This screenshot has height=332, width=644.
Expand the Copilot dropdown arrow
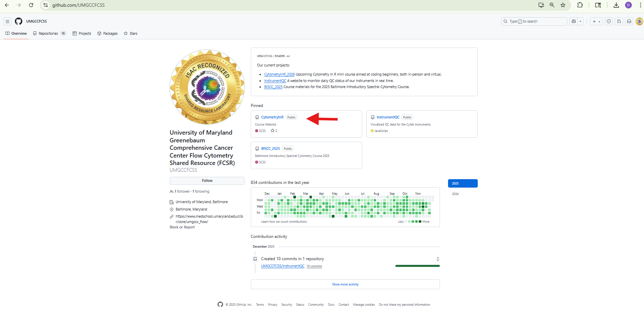tap(580, 21)
